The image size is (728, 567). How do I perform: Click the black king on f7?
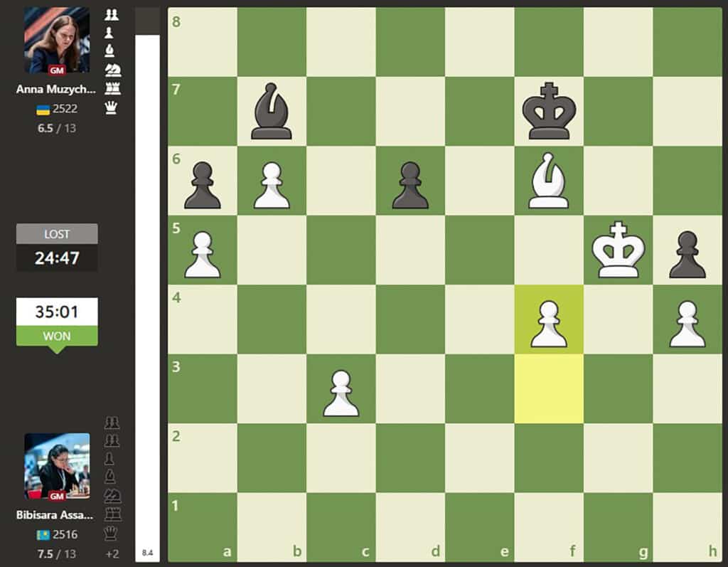[x=548, y=112]
